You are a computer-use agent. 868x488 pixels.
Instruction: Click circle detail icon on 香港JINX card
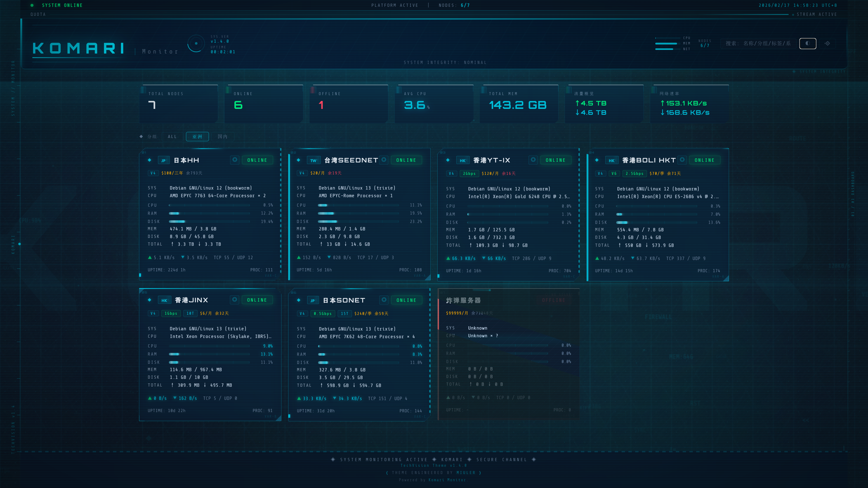click(235, 300)
